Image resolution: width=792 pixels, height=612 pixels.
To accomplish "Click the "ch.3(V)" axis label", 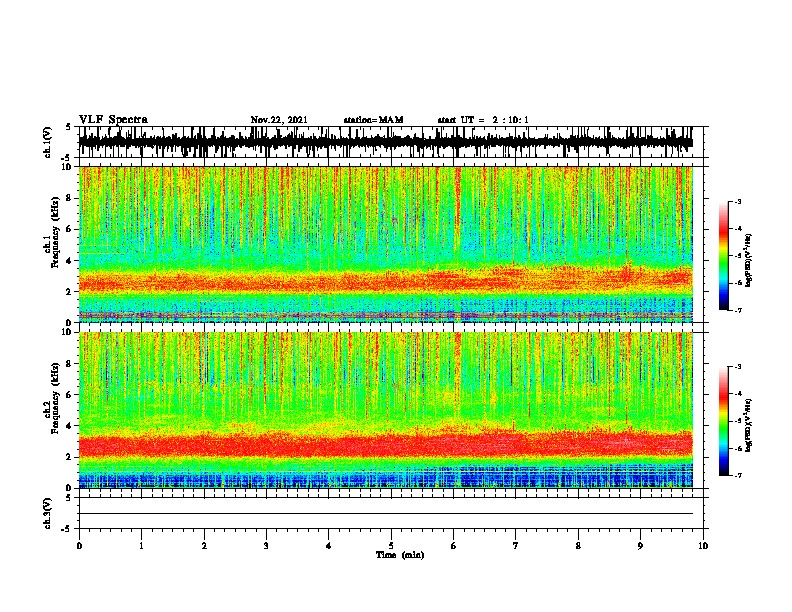I will coord(48,513).
